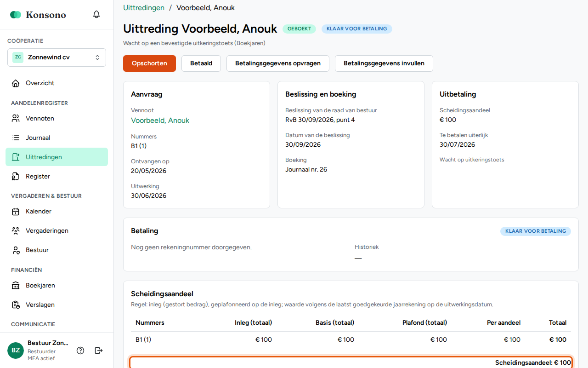The width and height of the screenshot is (588, 368).
Task: Click the Journaal list icon
Action: pos(16,138)
